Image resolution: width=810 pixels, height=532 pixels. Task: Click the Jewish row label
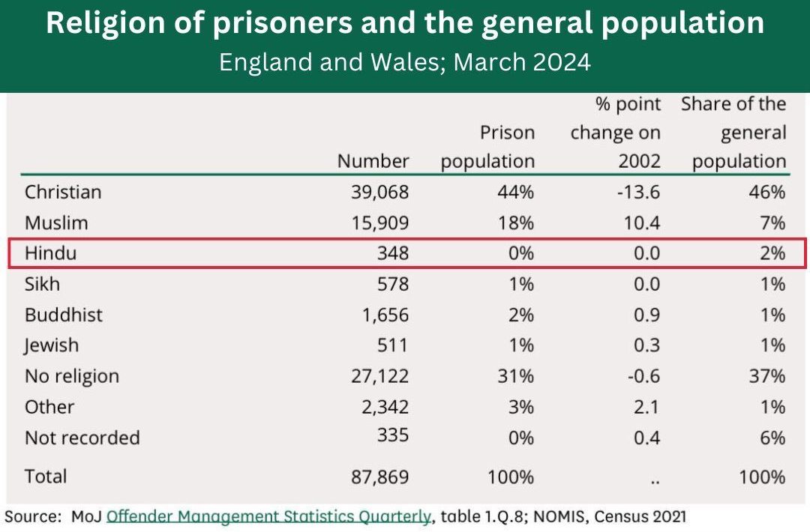click(52, 345)
